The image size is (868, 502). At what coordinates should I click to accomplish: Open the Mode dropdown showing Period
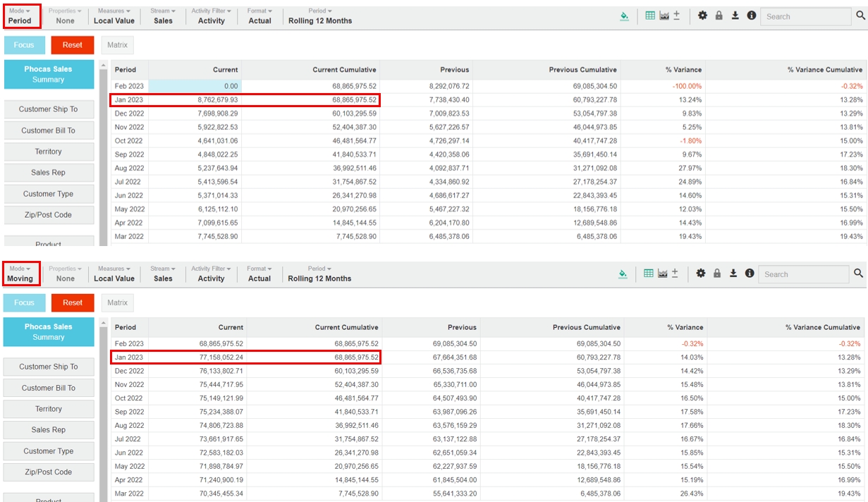(20, 16)
